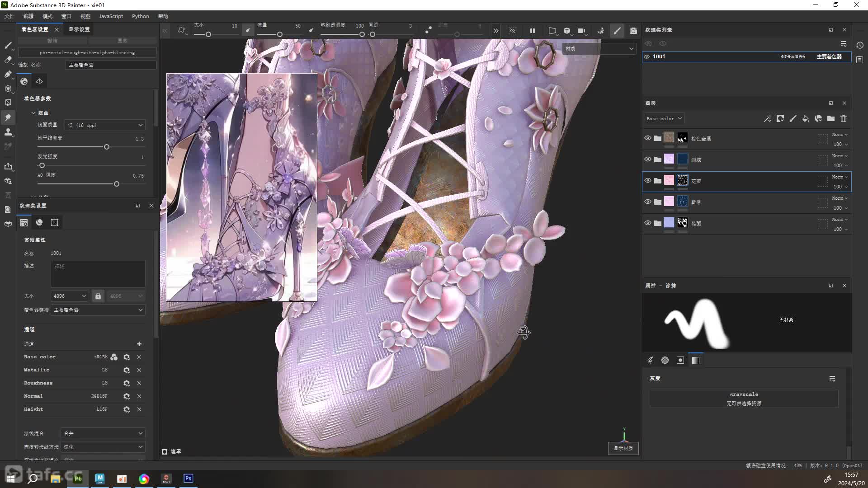Toggle the size lock button next to 4096
This screenshot has height=488, width=868.
pyautogui.click(x=98, y=296)
